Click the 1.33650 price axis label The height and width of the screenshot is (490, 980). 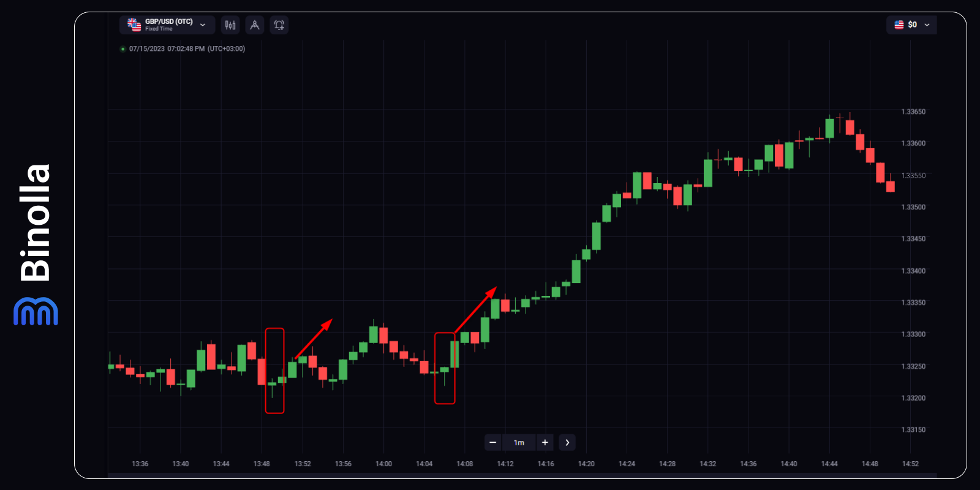tap(913, 112)
